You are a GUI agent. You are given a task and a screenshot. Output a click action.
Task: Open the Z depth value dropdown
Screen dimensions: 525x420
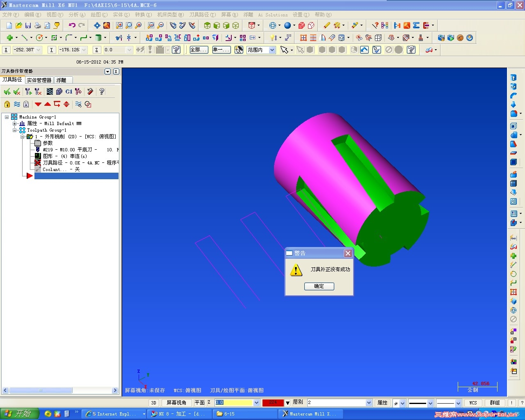coord(257,403)
